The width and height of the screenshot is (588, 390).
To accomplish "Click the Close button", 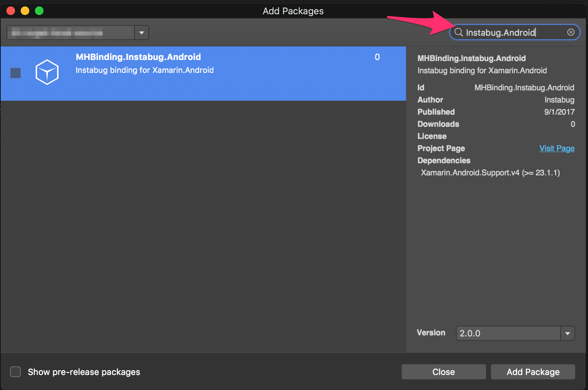I will pos(443,372).
